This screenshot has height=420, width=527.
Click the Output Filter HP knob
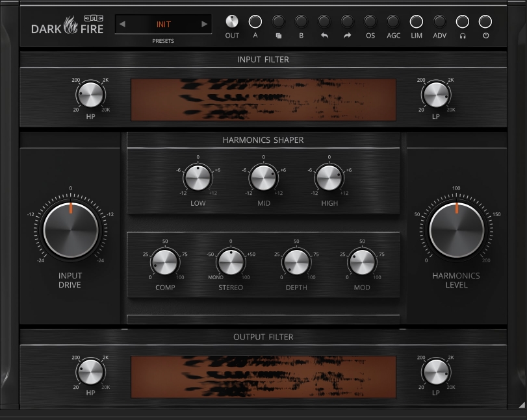(x=91, y=373)
